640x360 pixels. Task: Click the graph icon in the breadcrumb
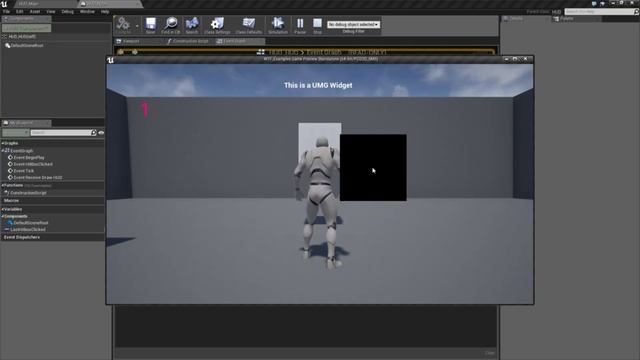click(x=261, y=52)
